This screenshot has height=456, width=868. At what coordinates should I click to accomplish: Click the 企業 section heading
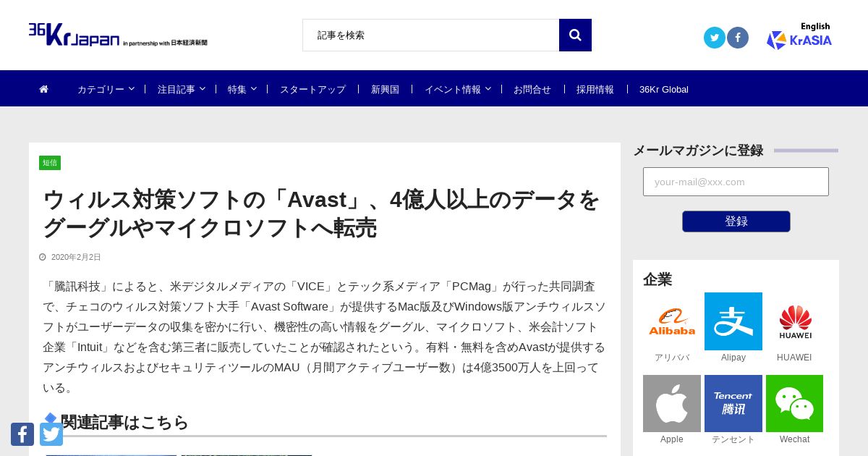tap(658, 279)
